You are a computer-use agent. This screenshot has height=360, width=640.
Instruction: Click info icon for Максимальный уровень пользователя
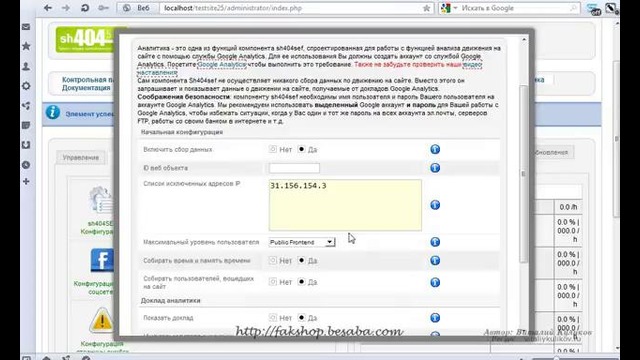tap(435, 242)
